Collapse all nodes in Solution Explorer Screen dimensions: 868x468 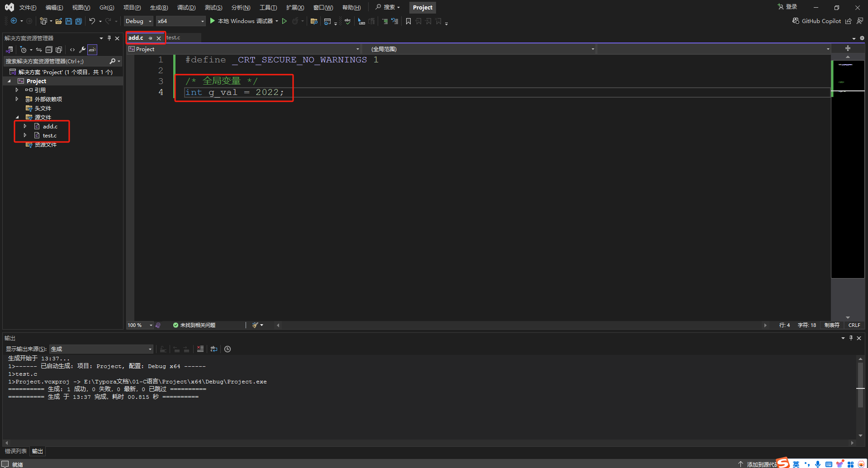(49, 50)
